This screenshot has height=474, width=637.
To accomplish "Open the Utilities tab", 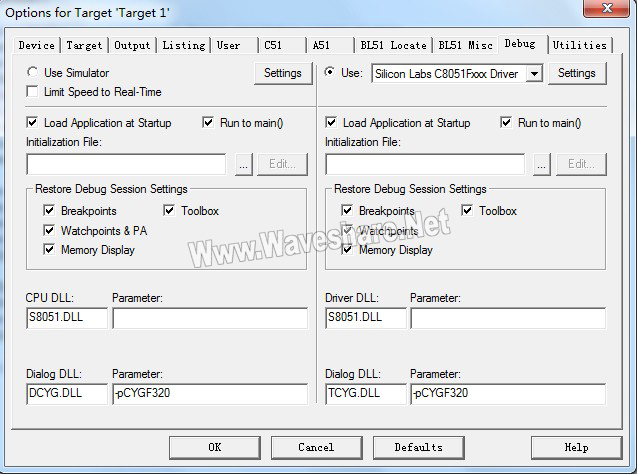I will coord(580,45).
